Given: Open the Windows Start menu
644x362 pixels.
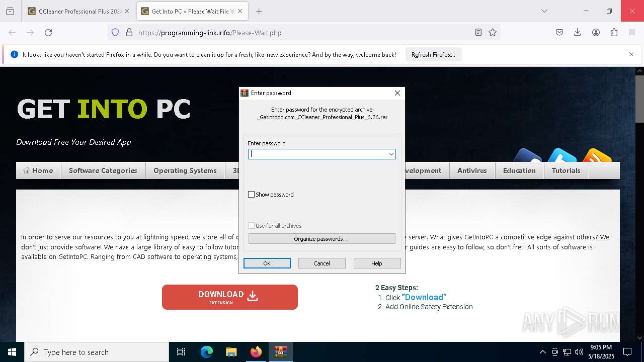Looking at the screenshot, I should tap(12, 352).
